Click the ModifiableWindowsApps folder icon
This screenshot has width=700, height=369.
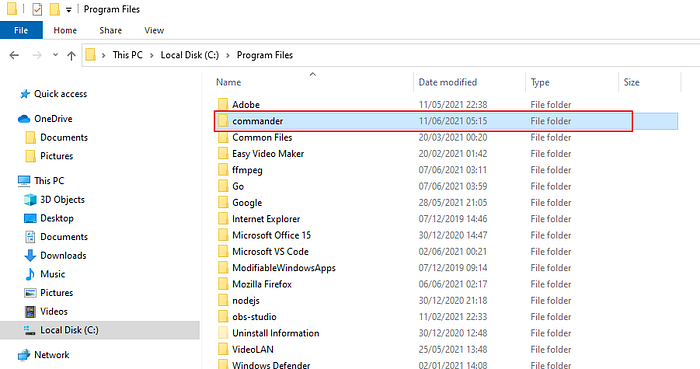tap(223, 268)
